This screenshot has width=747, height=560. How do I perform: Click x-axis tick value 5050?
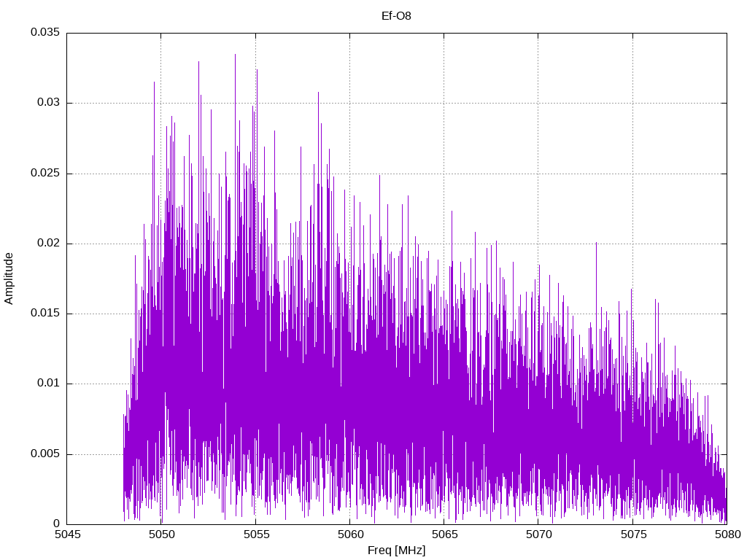pos(161,534)
